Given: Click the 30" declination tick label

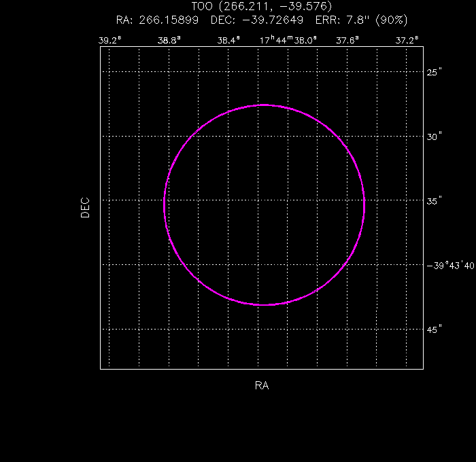Looking at the screenshot, I should (434, 137).
